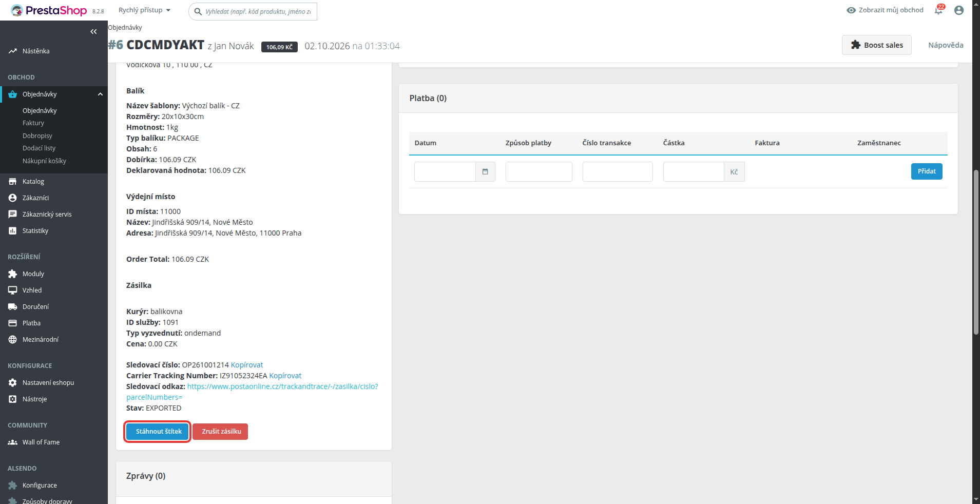Screen dimensions: 980x504
Task: Focus the top search field
Action: pyautogui.click(x=253, y=11)
